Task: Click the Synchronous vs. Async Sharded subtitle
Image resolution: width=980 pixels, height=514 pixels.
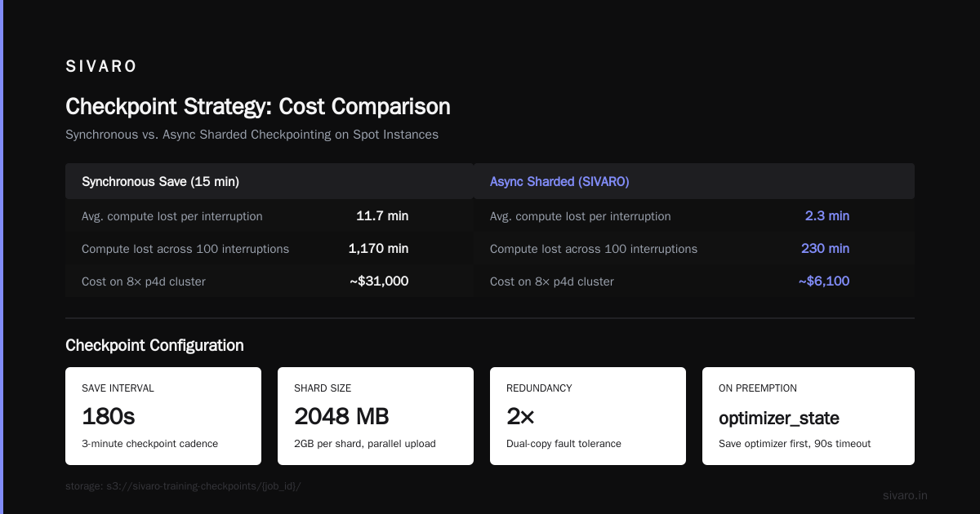Action: [x=252, y=135]
